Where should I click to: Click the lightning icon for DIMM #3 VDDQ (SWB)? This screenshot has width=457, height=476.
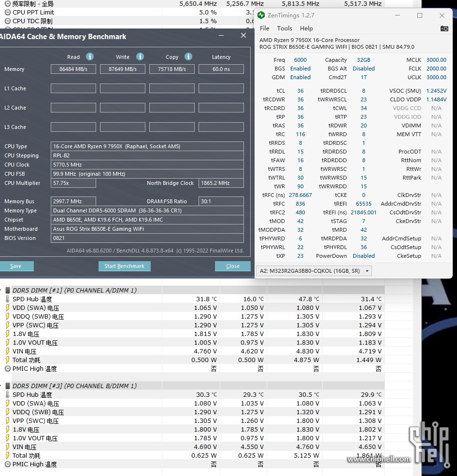pos(8,412)
